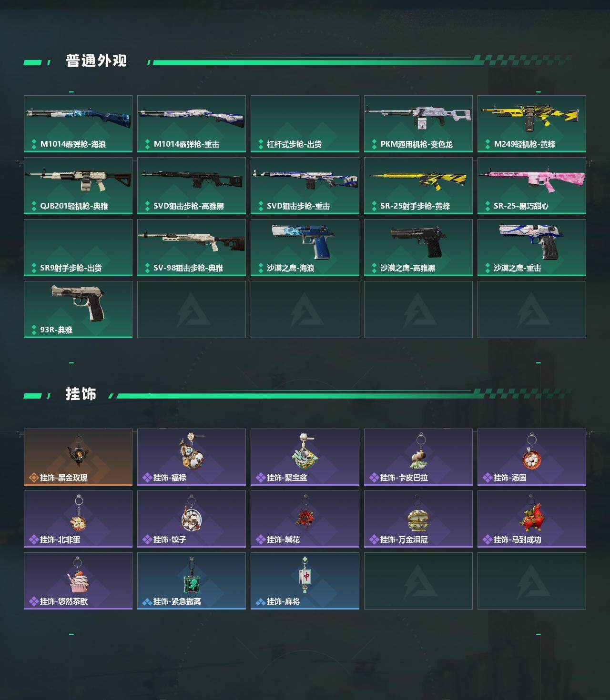Screen dimensions: 610x700
Task: Choose the M249轻机枪-黄蜂 skin
Action: 532,124
